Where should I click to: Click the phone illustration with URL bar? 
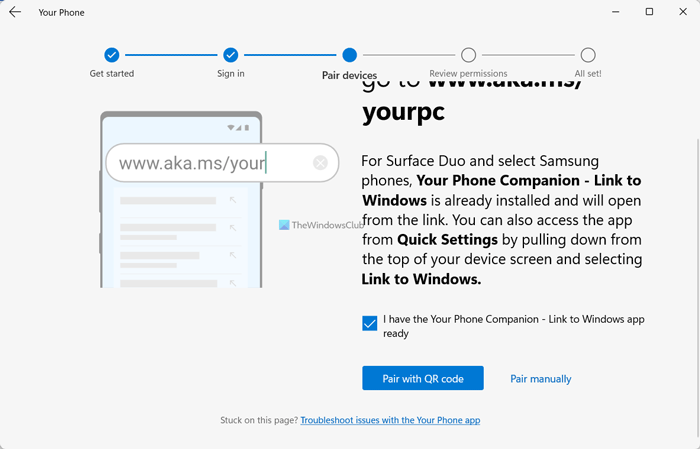click(x=219, y=200)
